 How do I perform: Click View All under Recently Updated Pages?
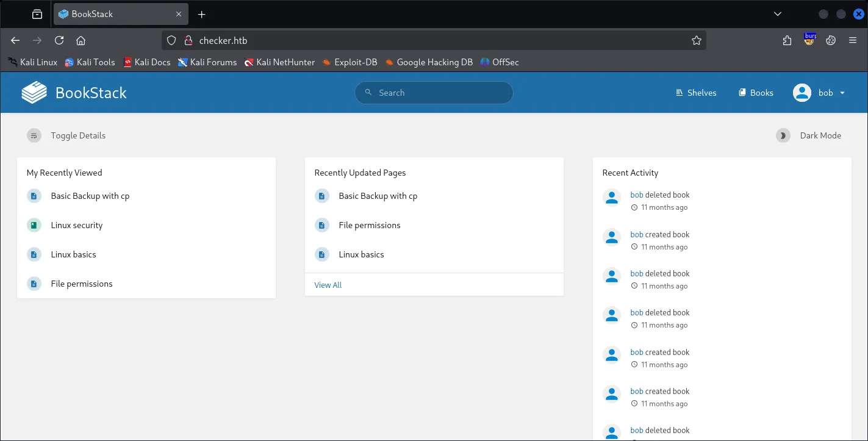point(328,285)
